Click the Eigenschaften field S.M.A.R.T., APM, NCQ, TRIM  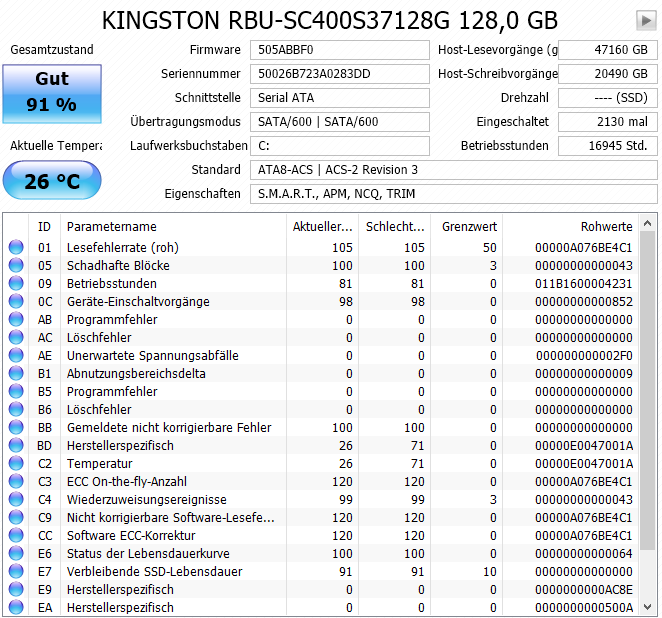point(454,194)
